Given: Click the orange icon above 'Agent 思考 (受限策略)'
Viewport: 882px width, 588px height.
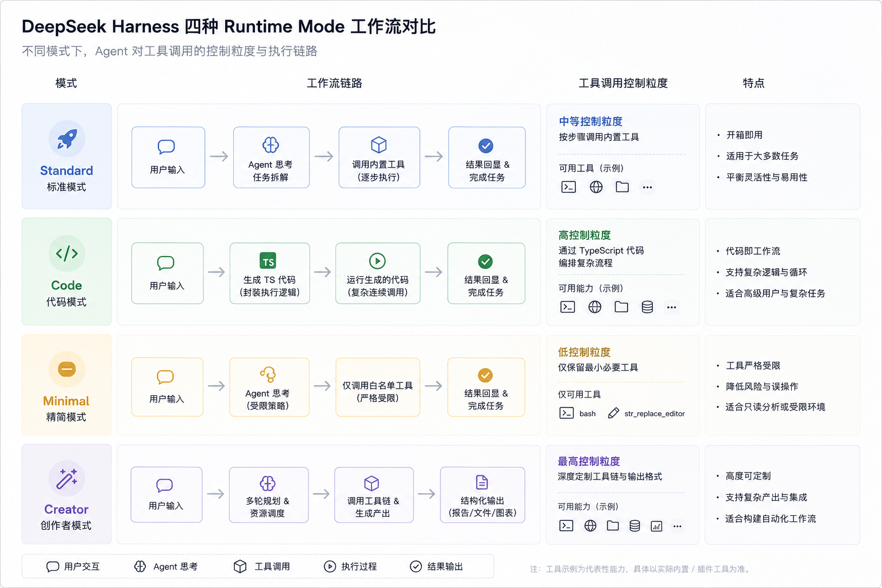Looking at the screenshot, I should [268, 374].
